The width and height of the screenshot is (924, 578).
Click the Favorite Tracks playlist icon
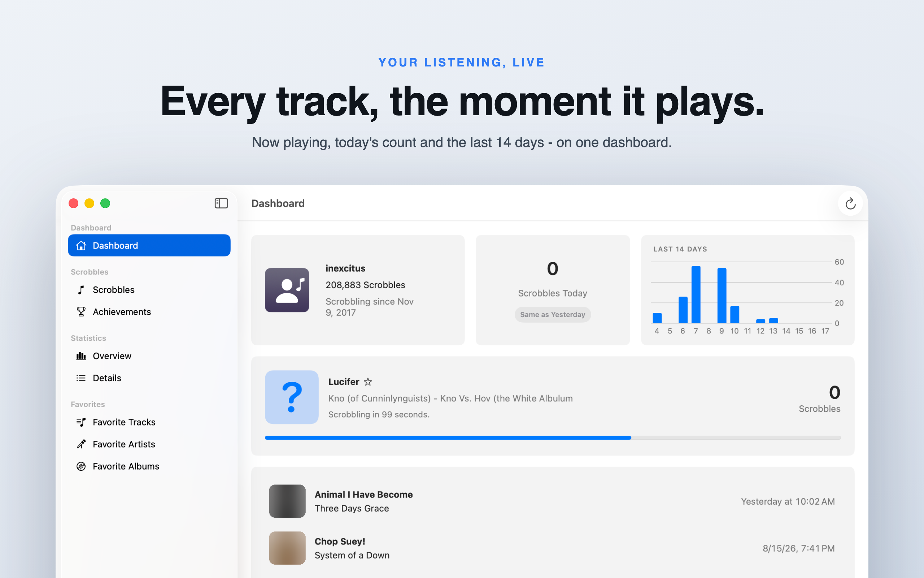pyautogui.click(x=81, y=422)
